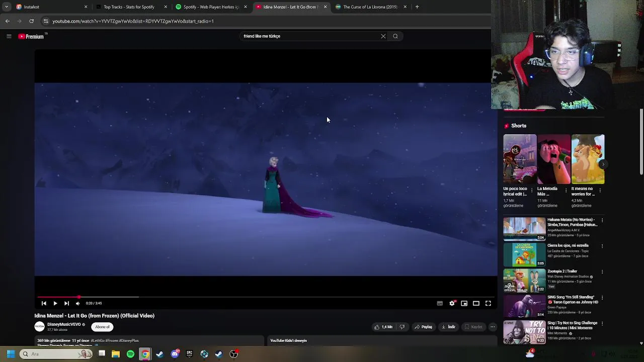Viewport: 644px width, 362px height.
Task: Click the Windows taskbar search box
Action: tap(56, 354)
